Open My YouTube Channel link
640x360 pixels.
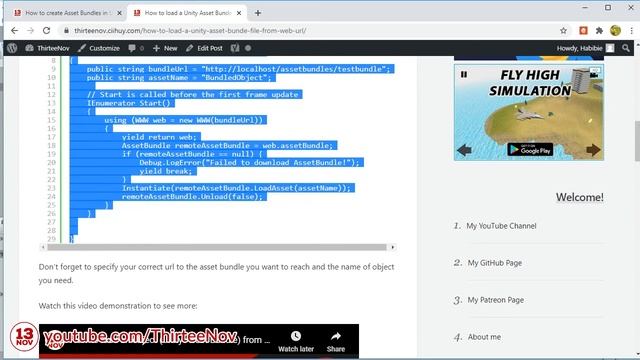(501, 226)
